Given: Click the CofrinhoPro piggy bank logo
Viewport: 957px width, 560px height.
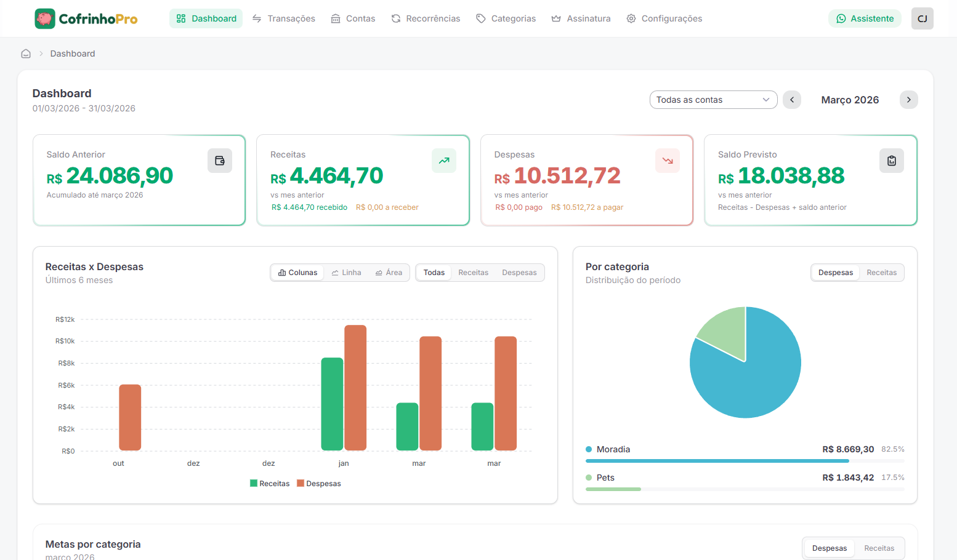Looking at the screenshot, I should coord(45,18).
